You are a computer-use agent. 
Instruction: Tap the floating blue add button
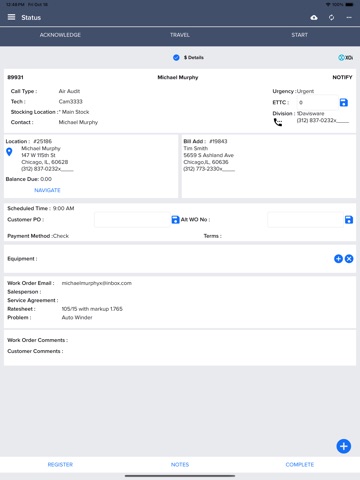coord(344,446)
